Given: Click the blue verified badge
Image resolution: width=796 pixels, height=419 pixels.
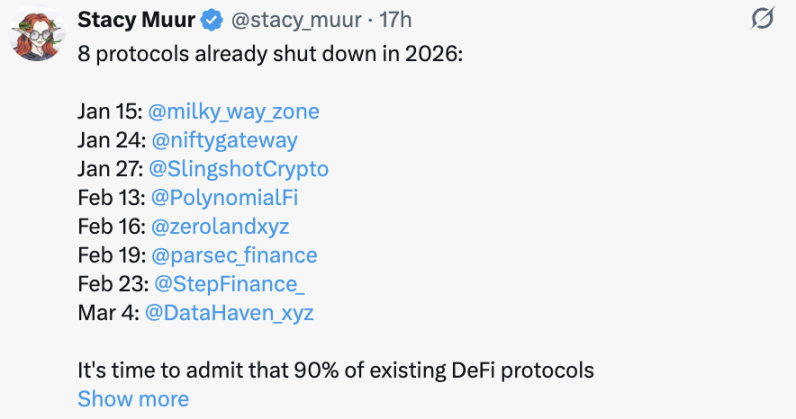Looking at the screenshot, I should tap(213, 19).
